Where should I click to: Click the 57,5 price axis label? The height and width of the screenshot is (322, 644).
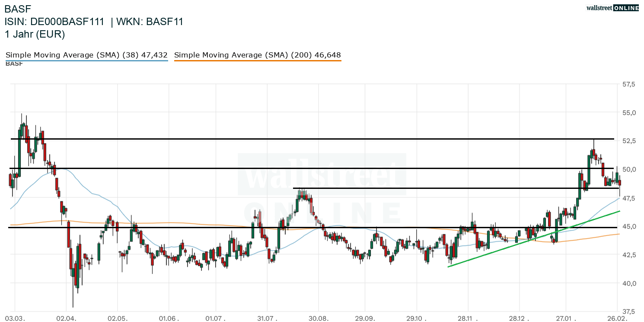[x=628, y=84]
